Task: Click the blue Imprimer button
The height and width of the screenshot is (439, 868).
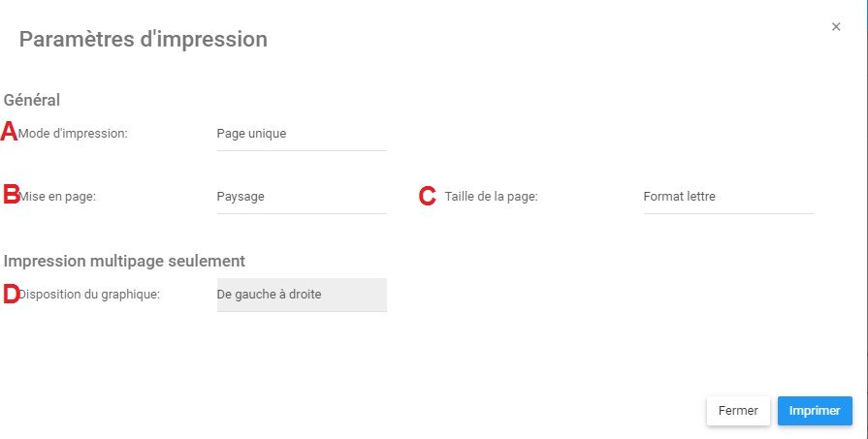Action: (x=815, y=411)
